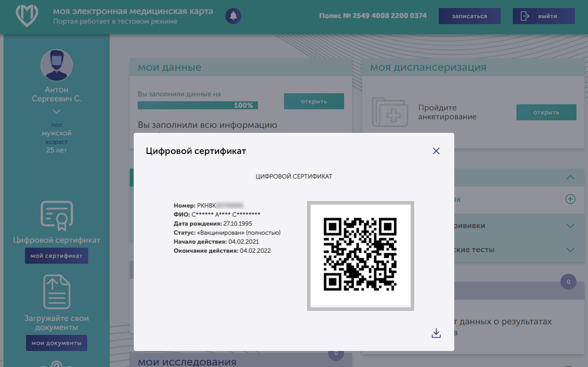Open мои документы button

coord(57,343)
